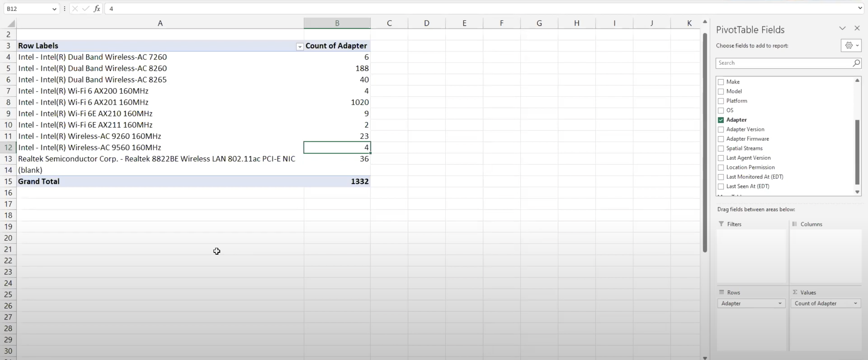
Task: Click the worksheet scrollbar down arrow
Action: 705,358
